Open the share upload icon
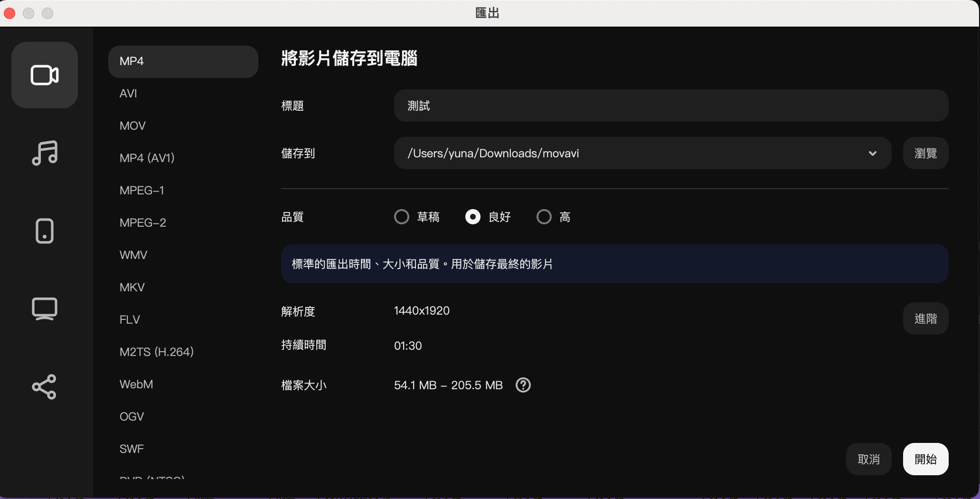 coord(45,387)
